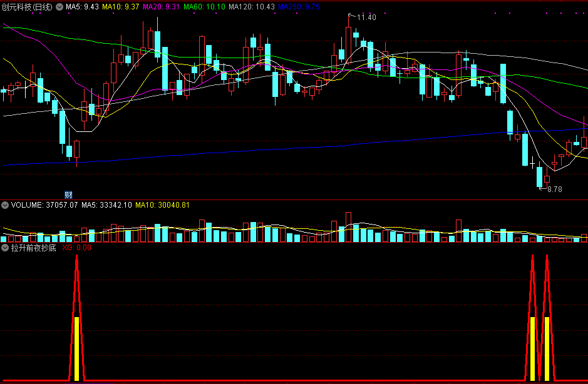588x384 pixels.
Task: Click the volume MA10: 30040.81 label
Action: click(x=162, y=205)
